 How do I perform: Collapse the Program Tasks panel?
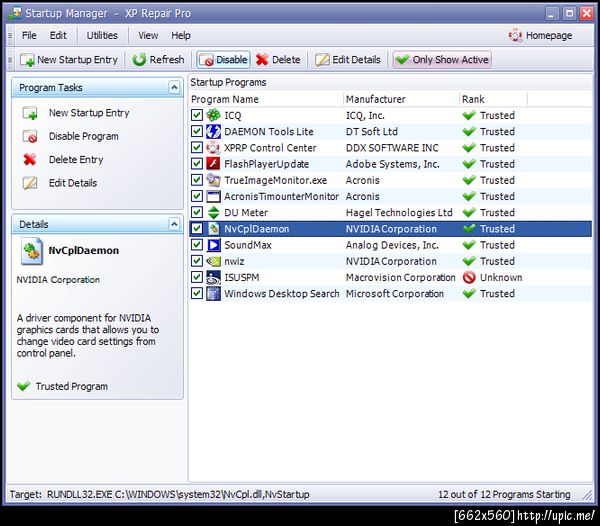pos(174,88)
